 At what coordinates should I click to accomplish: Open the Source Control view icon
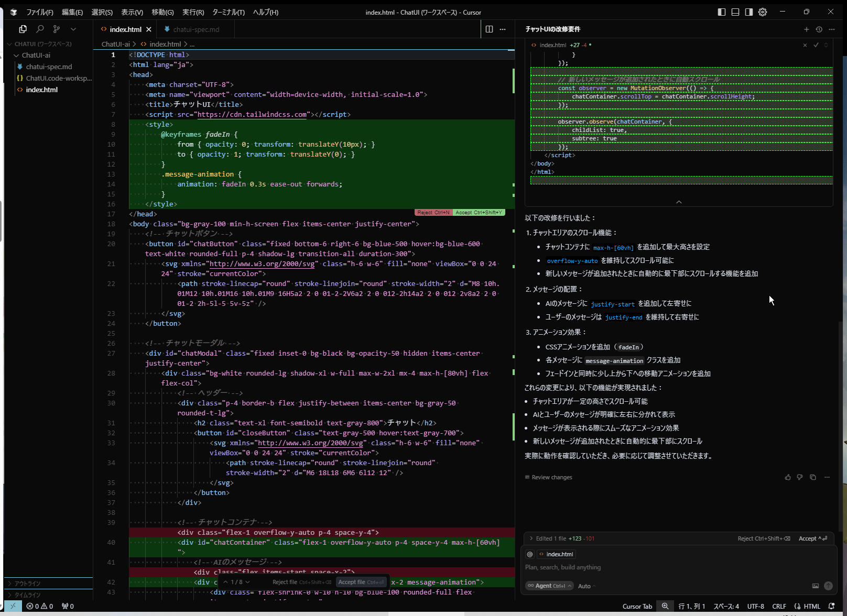coord(57,29)
